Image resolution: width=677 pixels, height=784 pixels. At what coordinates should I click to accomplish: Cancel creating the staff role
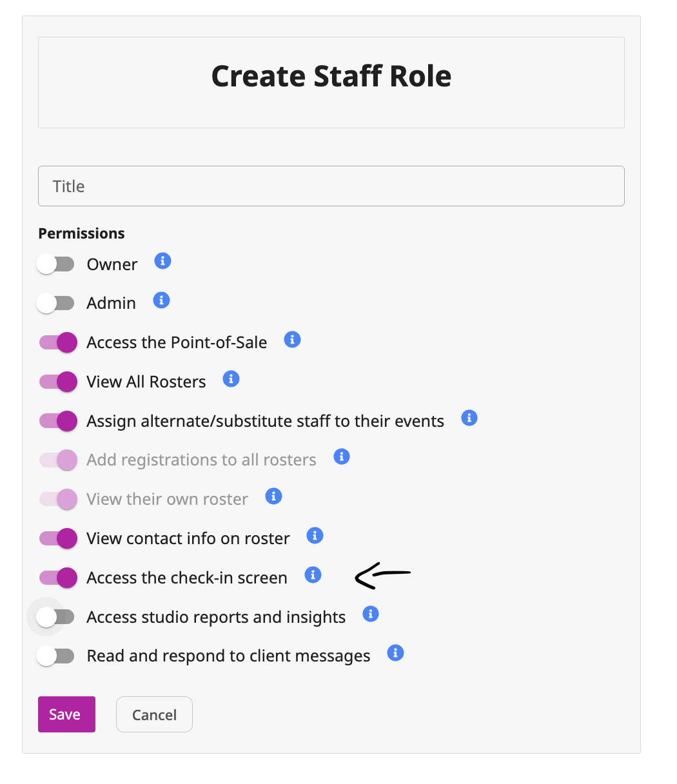click(154, 714)
